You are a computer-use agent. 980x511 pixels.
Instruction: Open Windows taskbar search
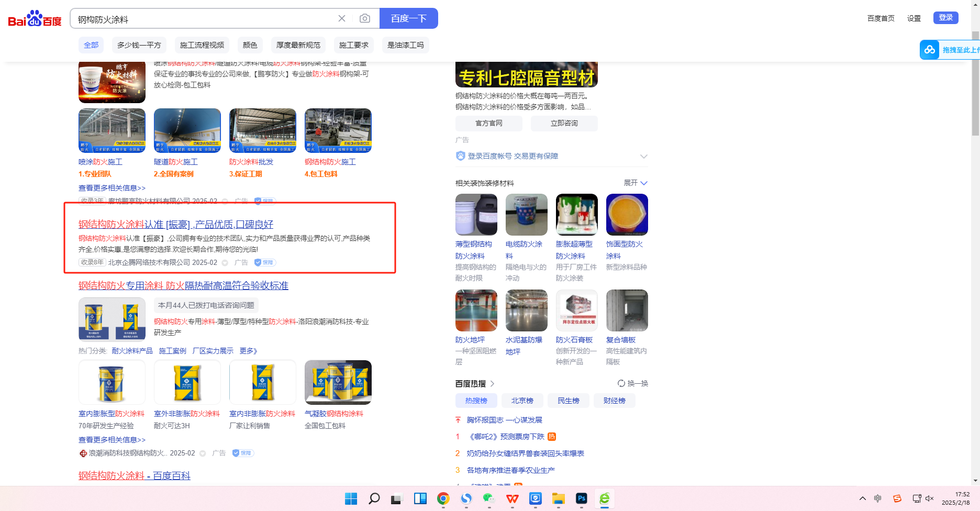[374, 498]
